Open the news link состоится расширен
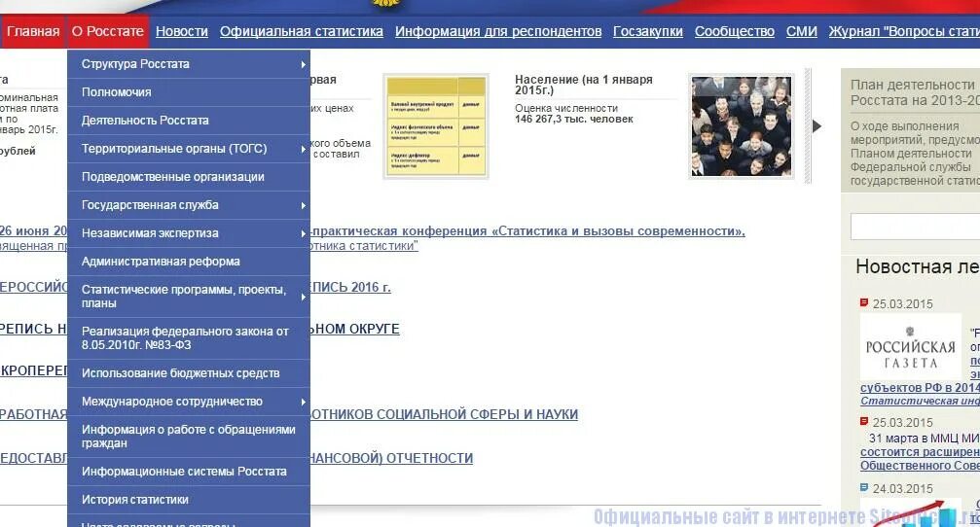Viewport: 980px width, 527px height. pyautogui.click(x=920, y=452)
